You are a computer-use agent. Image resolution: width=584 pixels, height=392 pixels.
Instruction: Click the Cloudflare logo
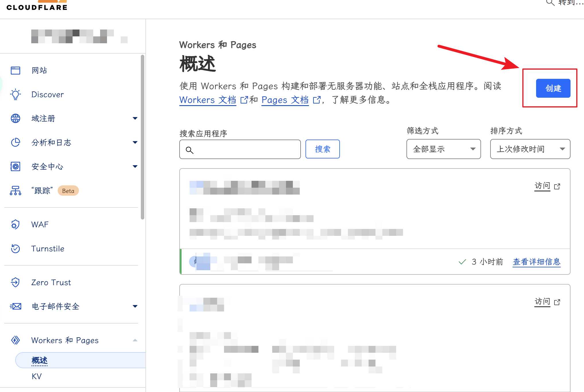[37, 6]
